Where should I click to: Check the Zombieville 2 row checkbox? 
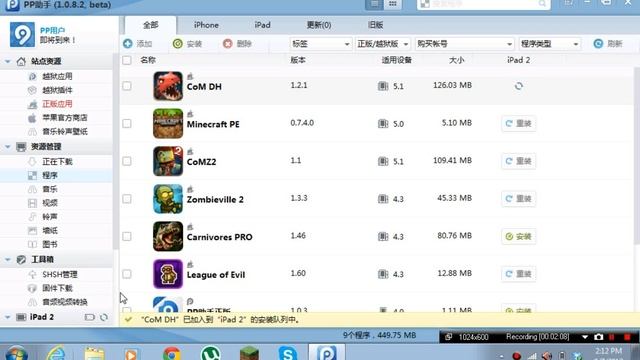tap(127, 199)
